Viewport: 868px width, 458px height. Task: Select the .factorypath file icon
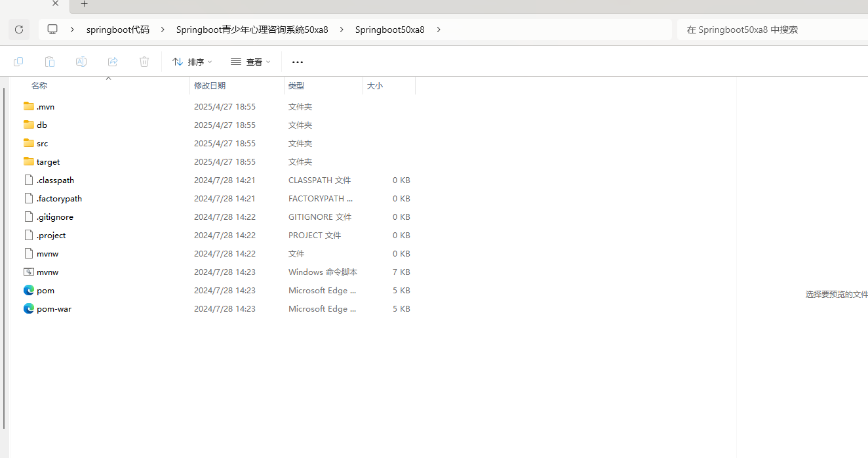[x=28, y=198]
